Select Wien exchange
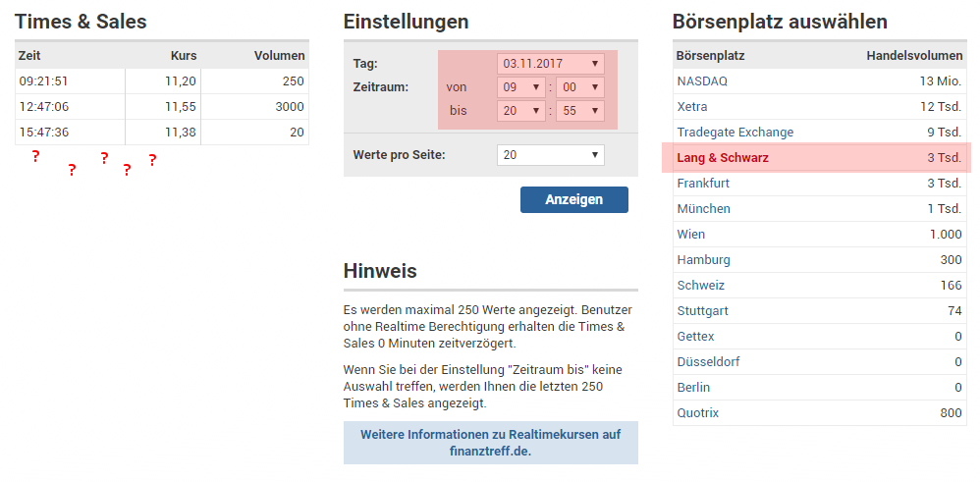Viewport: 980px width, 482px height. 690,234
